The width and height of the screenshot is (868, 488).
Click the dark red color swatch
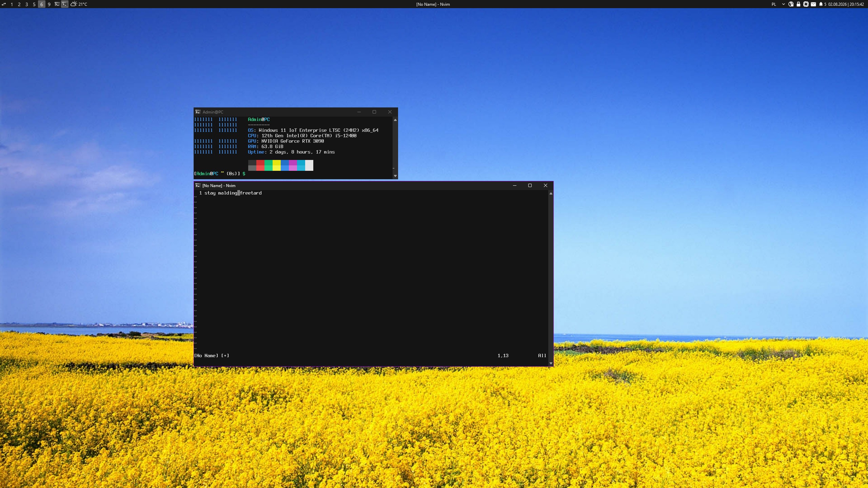click(x=260, y=163)
